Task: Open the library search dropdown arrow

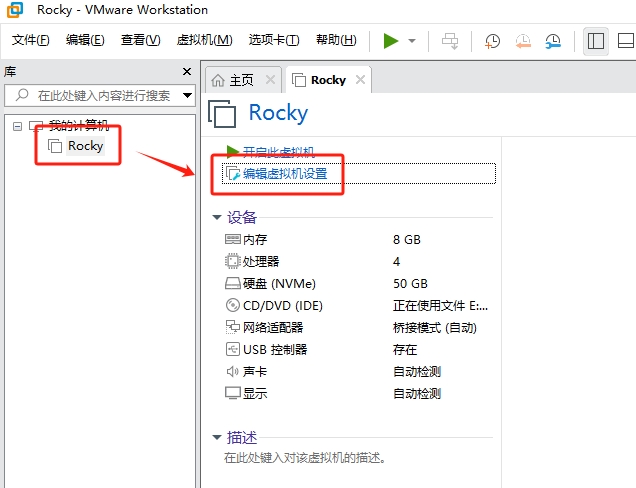Action: click(x=187, y=96)
